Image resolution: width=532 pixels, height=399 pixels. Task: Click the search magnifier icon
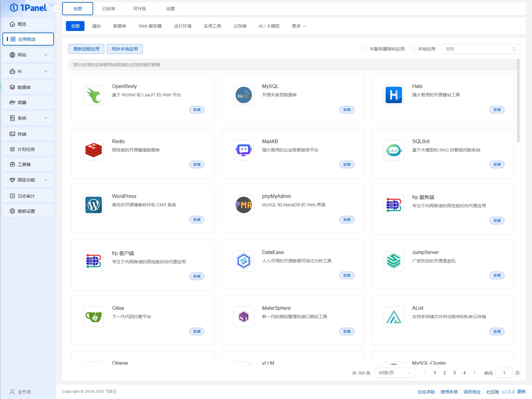tap(514, 49)
